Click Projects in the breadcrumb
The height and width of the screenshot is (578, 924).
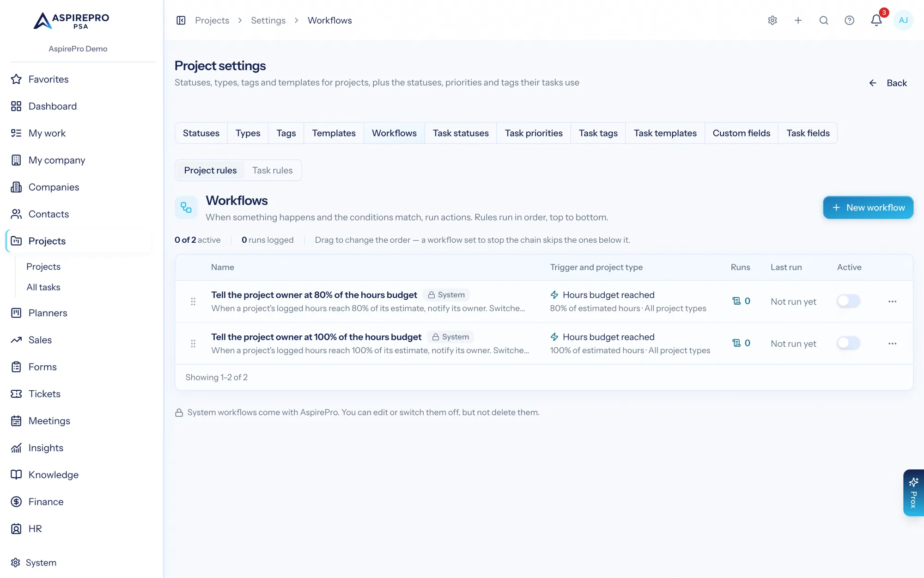click(212, 20)
